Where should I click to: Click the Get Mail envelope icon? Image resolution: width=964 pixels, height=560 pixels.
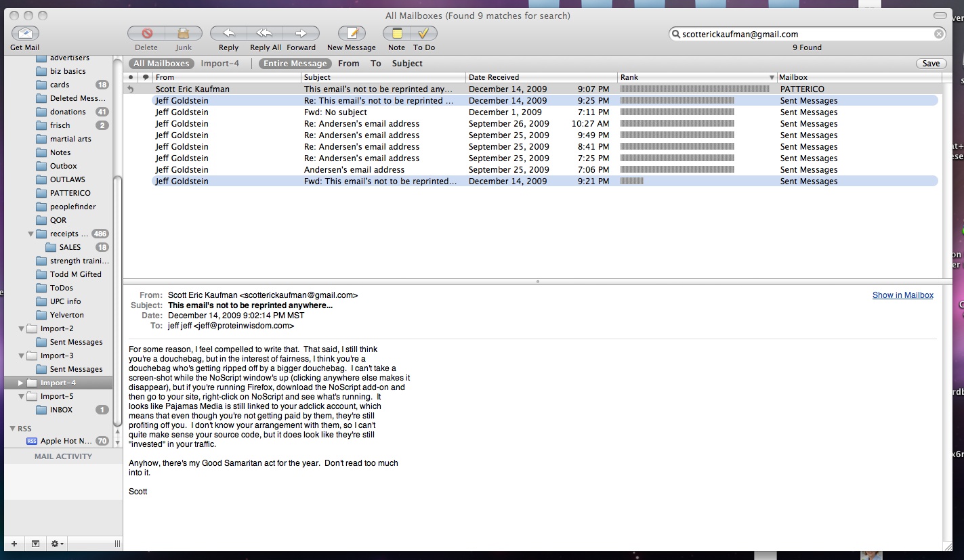tap(25, 33)
